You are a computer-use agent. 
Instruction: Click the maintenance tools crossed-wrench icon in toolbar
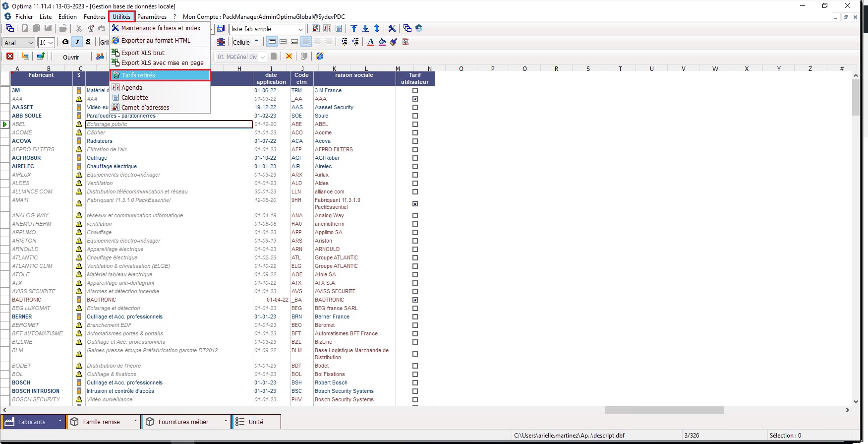pyautogui.click(x=392, y=29)
